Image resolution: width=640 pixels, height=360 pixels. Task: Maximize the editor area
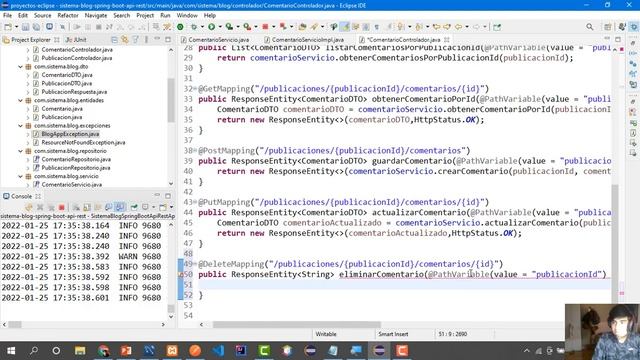pyautogui.click(x=618, y=39)
